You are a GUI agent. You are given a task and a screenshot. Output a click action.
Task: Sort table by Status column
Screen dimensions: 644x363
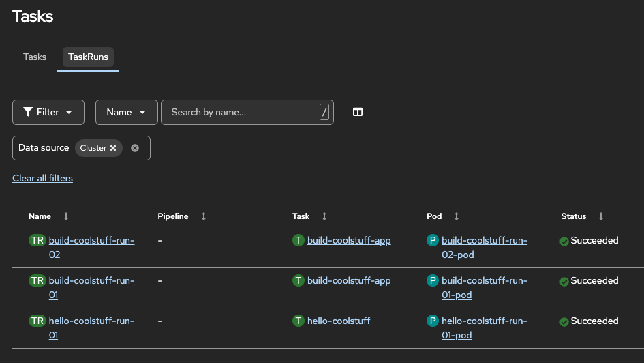pos(601,216)
